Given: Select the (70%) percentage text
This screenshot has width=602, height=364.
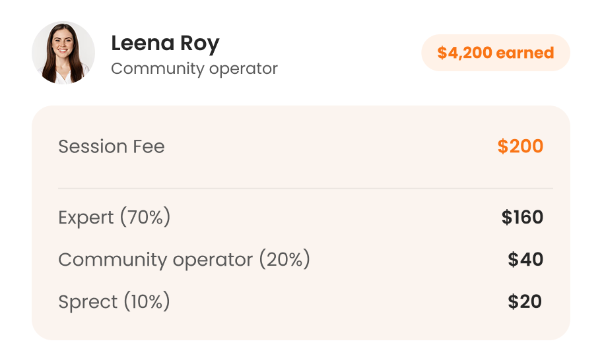Looking at the screenshot, I should (x=145, y=218).
